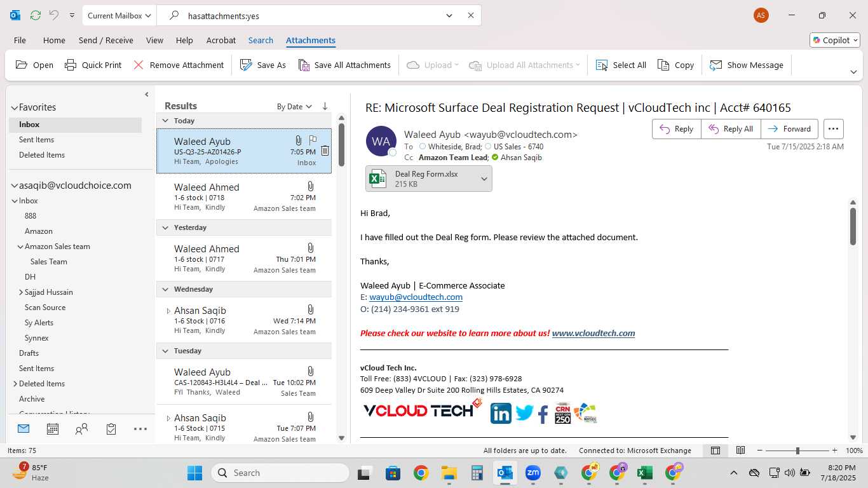Click the reading pane scroll down arrow
Viewport: 868px width, 488px height.
point(853,437)
